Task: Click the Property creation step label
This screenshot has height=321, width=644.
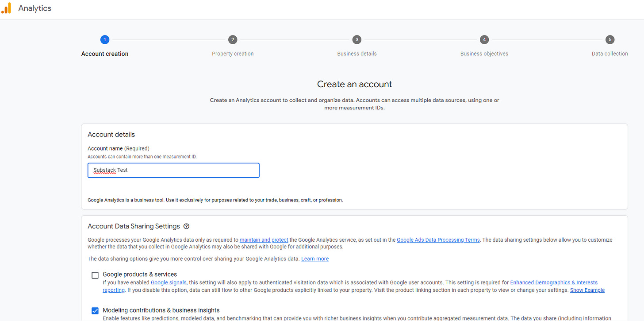Action: pos(233,53)
